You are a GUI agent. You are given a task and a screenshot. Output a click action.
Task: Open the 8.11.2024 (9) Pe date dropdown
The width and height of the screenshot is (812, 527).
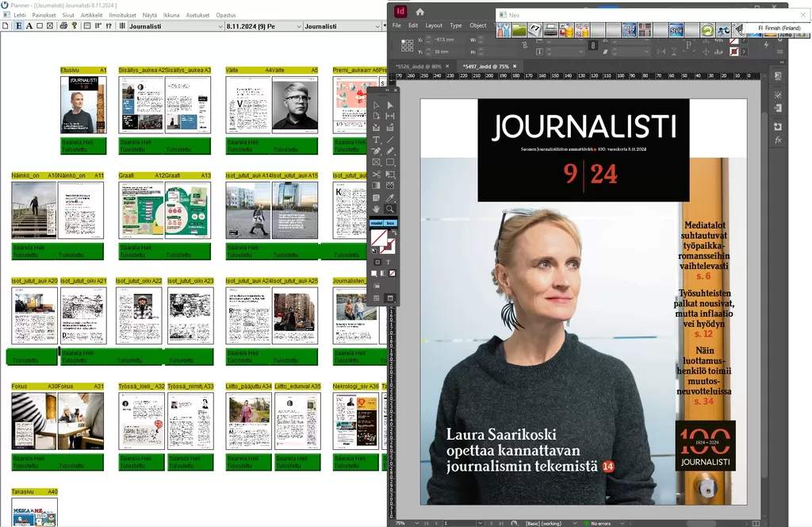point(263,26)
